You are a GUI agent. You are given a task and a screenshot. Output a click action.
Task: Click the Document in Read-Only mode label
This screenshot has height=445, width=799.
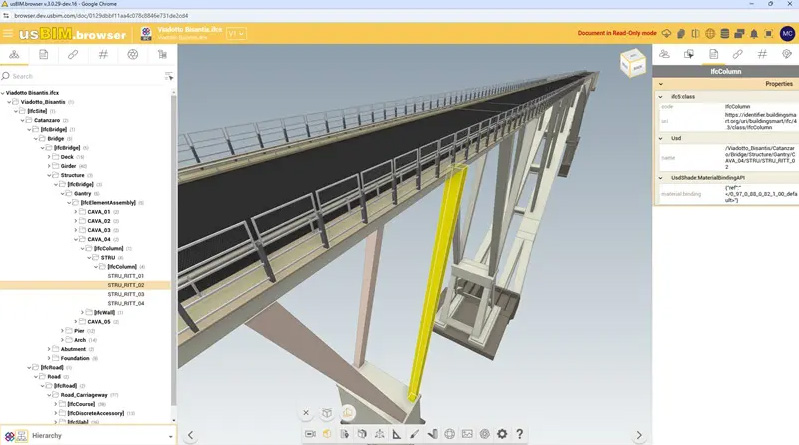(x=617, y=33)
